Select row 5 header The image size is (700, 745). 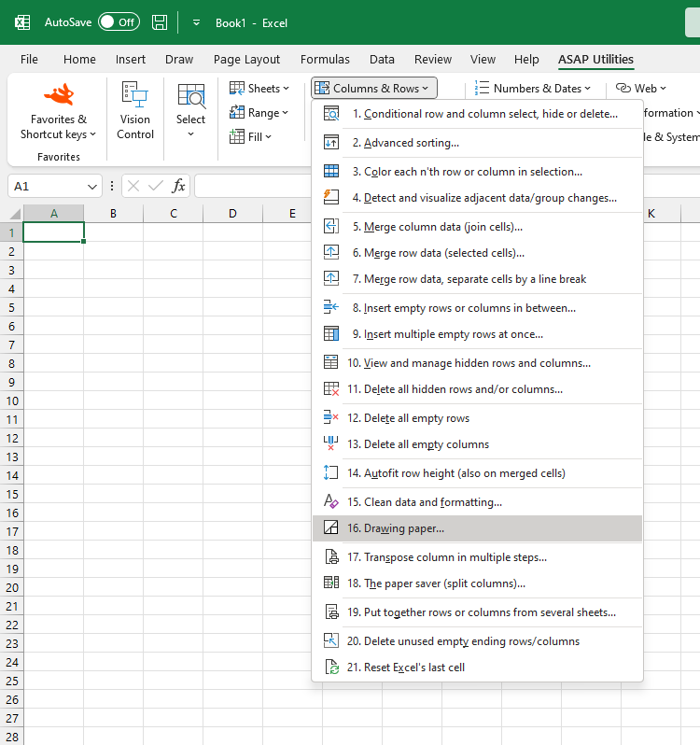tap(11, 307)
